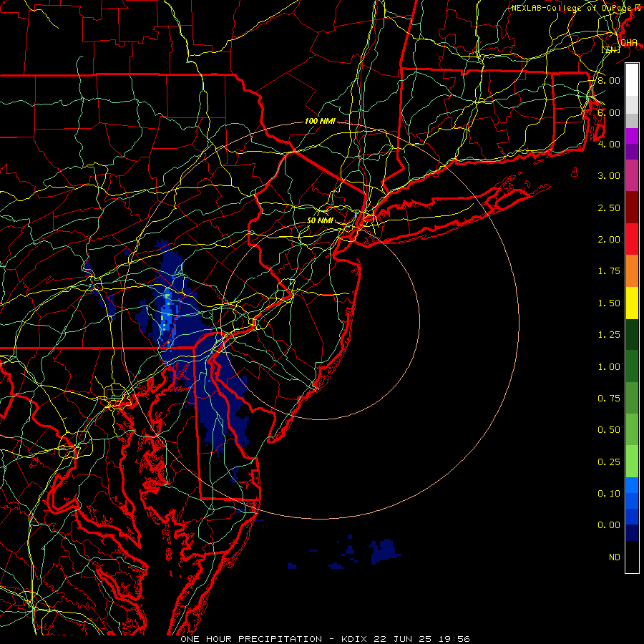
Task: Select the magenta legend swatch above 4.00
Action: click(x=632, y=136)
